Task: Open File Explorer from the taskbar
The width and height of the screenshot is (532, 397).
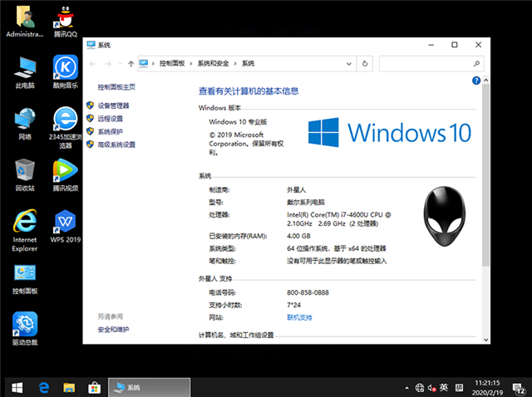Action: pyautogui.click(x=70, y=387)
